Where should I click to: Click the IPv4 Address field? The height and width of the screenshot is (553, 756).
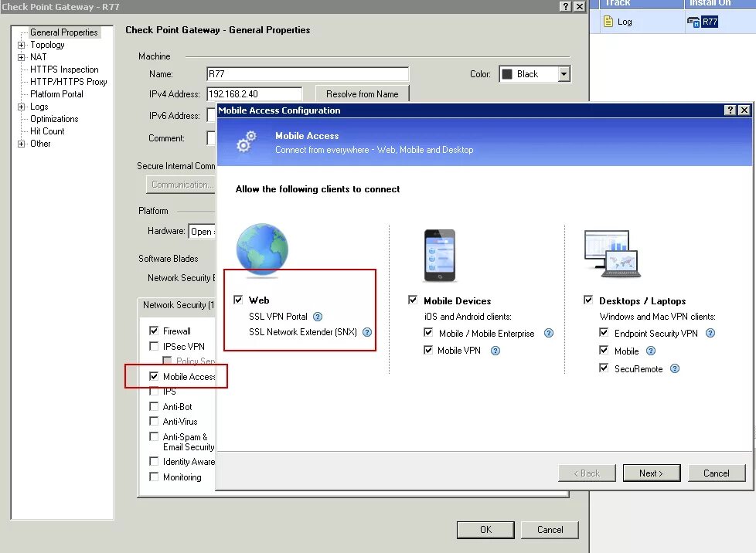coord(254,94)
